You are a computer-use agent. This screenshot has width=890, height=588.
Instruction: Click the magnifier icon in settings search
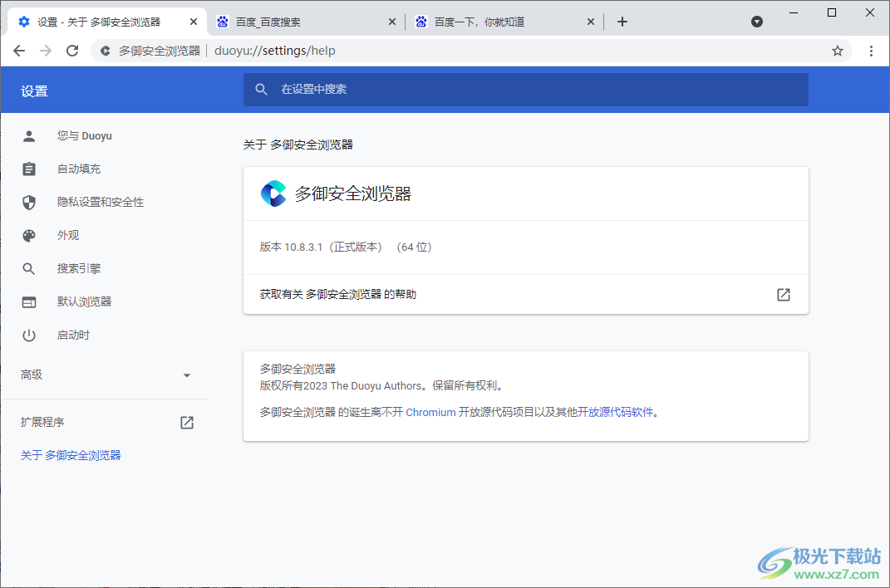[x=261, y=90]
